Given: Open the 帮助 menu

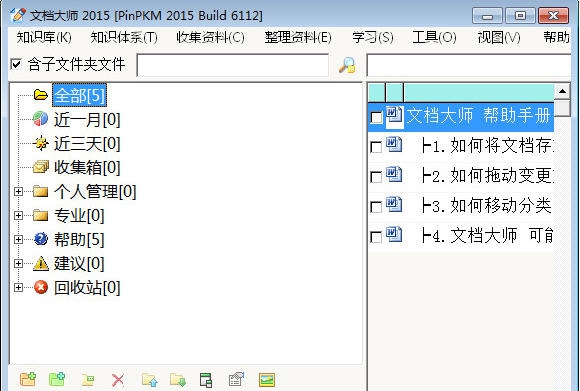Looking at the screenshot, I should pos(556,37).
